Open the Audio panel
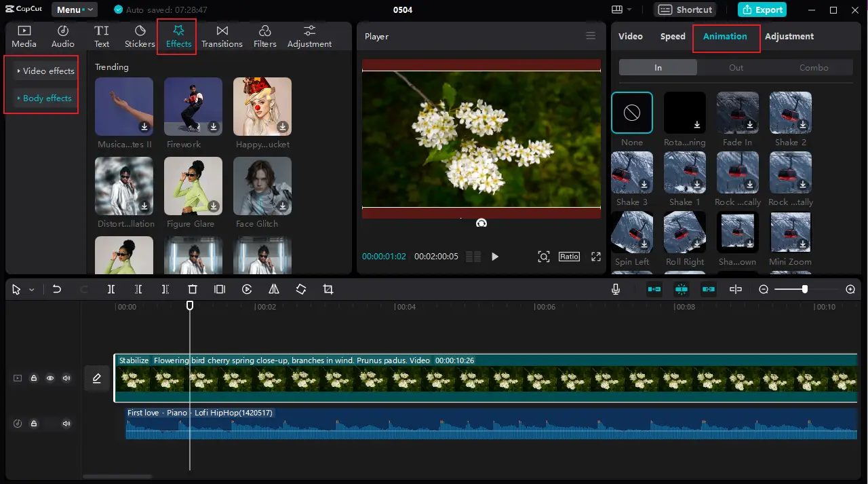This screenshot has width=868, height=484. [63, 37]
